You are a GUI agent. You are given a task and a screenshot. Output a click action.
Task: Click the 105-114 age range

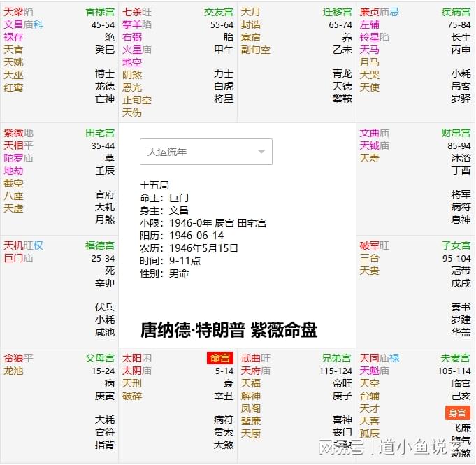454,371
